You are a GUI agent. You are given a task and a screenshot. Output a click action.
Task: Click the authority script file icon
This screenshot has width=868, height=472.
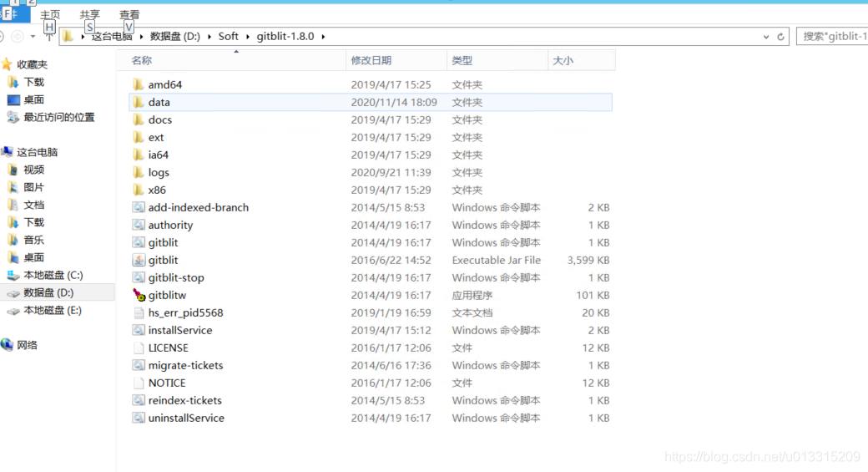click(139, 225)
